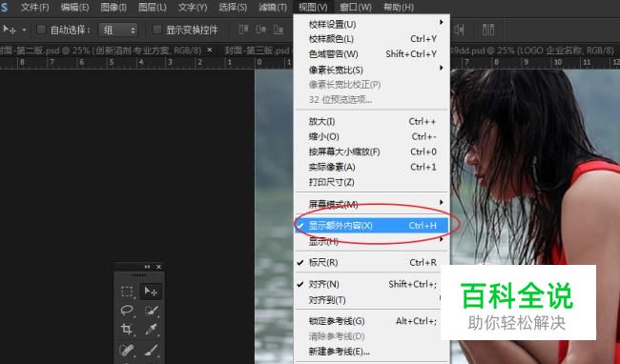This screenshot has height=364, width=620.
Task: Click the align bottom edges icon
Action: 279,30
